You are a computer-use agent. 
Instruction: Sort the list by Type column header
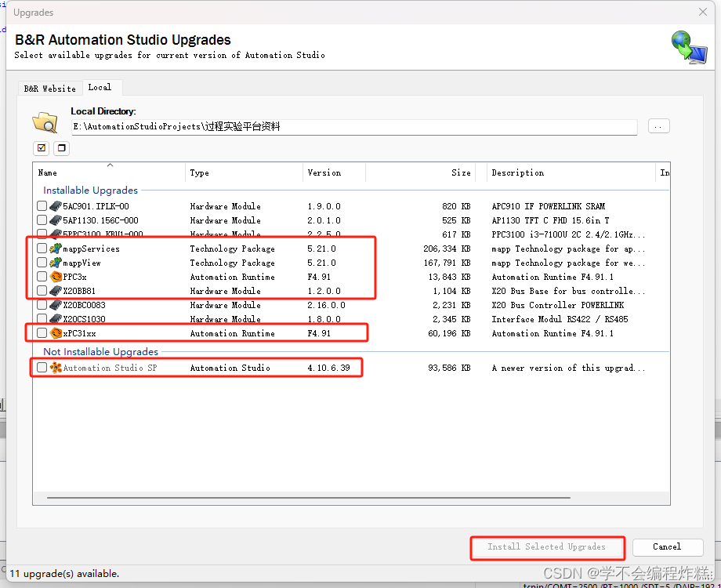[244, 172]
